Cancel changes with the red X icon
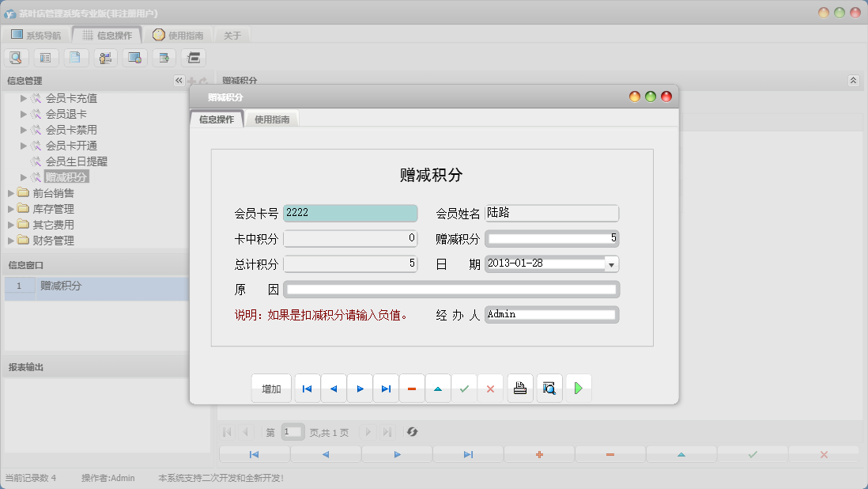 coord(491,388)
